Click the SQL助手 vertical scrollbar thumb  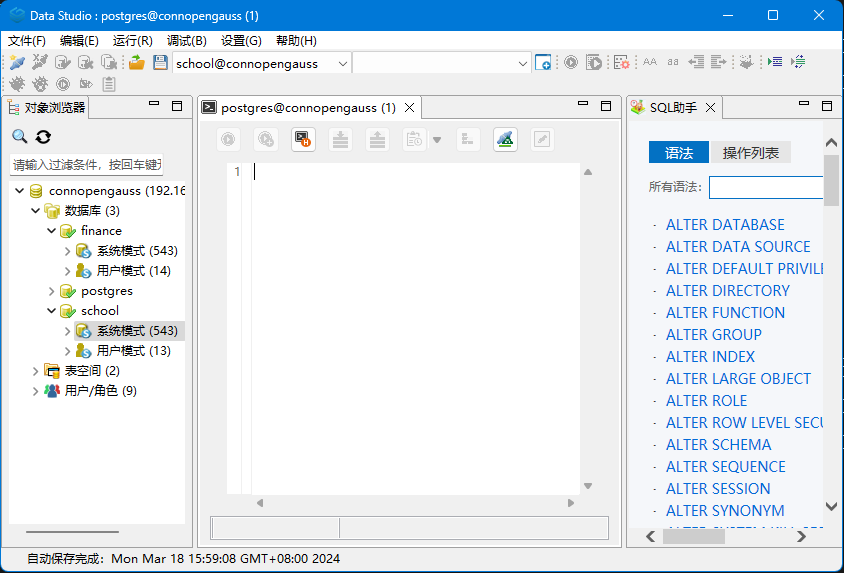831,180
